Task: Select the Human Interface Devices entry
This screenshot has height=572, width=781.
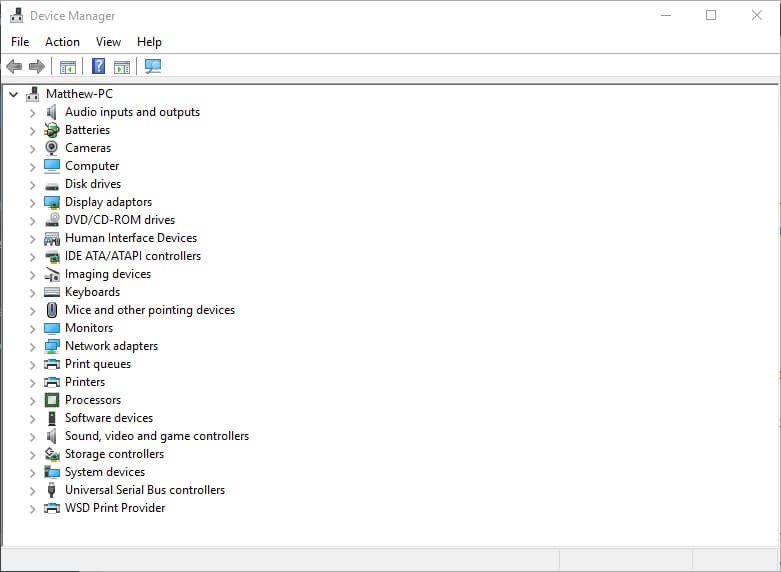Action: 130,238
